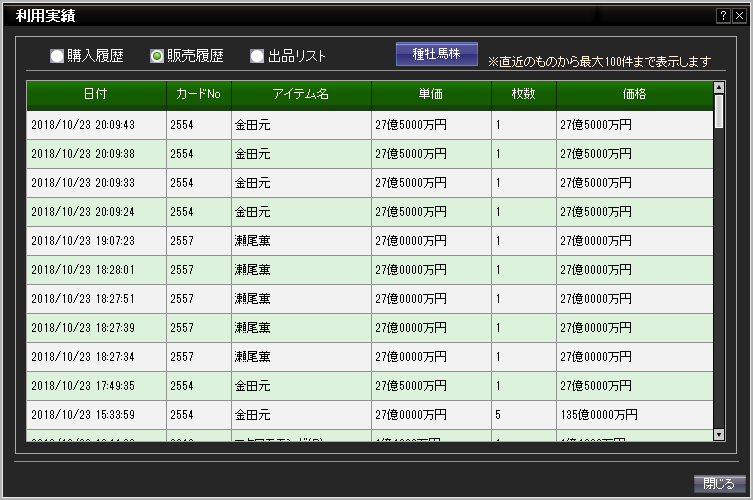Sort by the 日付 column header
753x500 pixels.
96,94
